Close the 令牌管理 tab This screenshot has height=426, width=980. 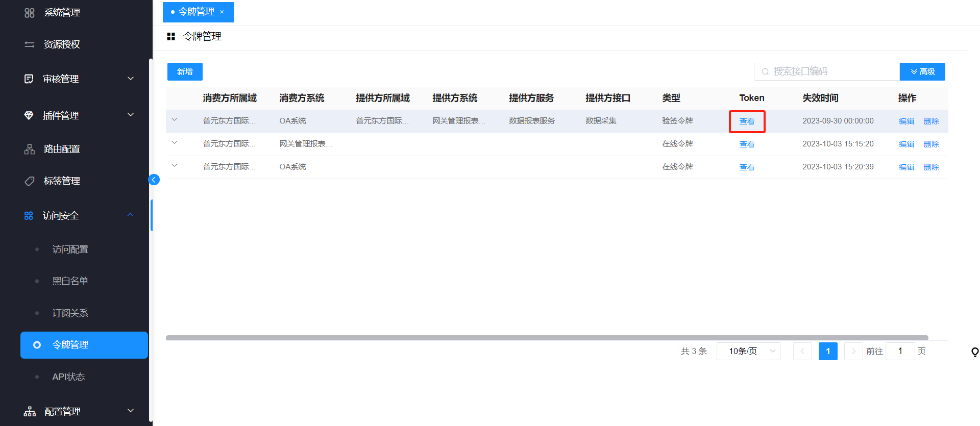click(222, 12)
